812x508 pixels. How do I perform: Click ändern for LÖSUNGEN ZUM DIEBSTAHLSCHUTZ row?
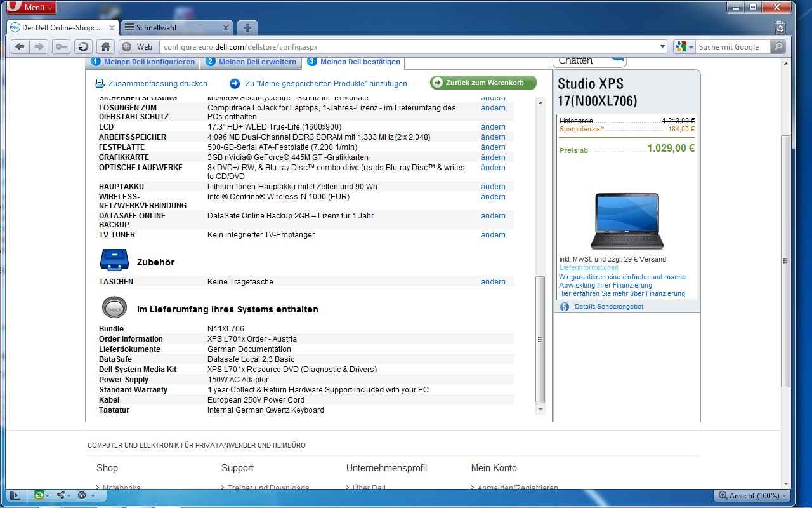click(493, 108)
